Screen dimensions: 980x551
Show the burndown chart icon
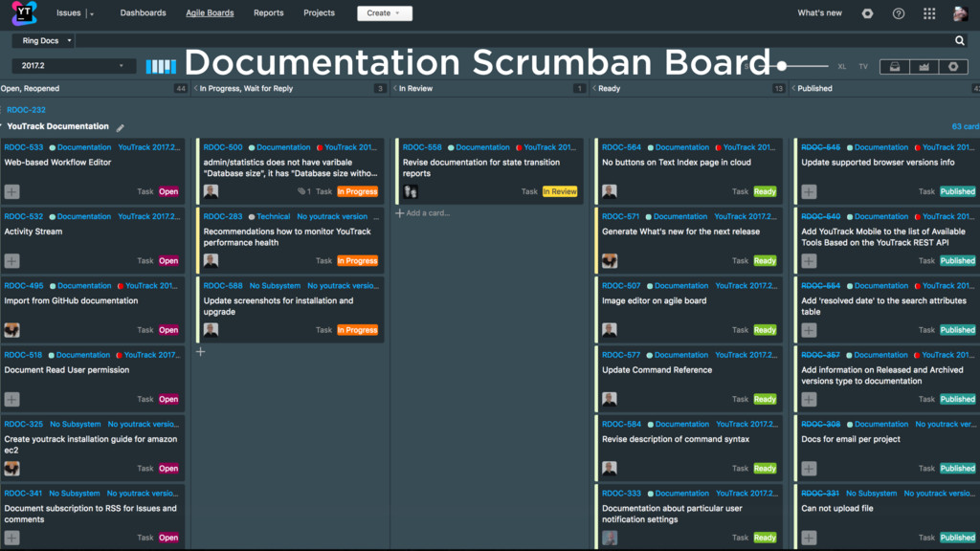[924, 66]
